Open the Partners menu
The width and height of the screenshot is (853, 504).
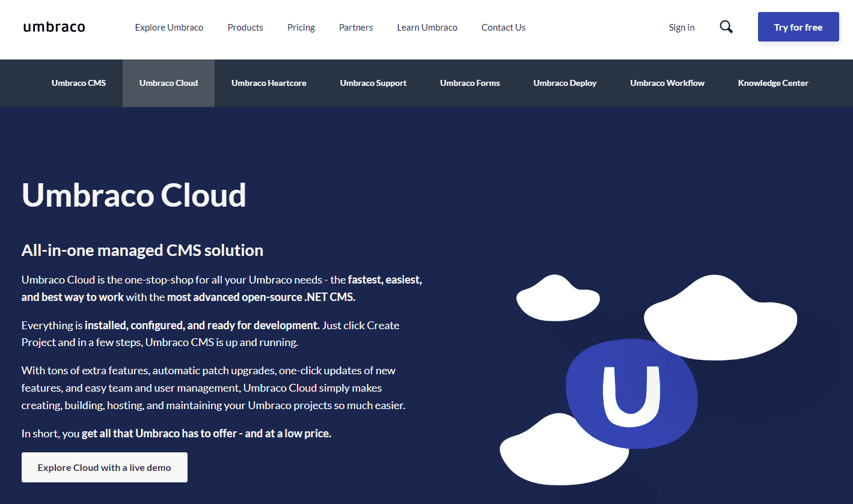coord(356,28)
